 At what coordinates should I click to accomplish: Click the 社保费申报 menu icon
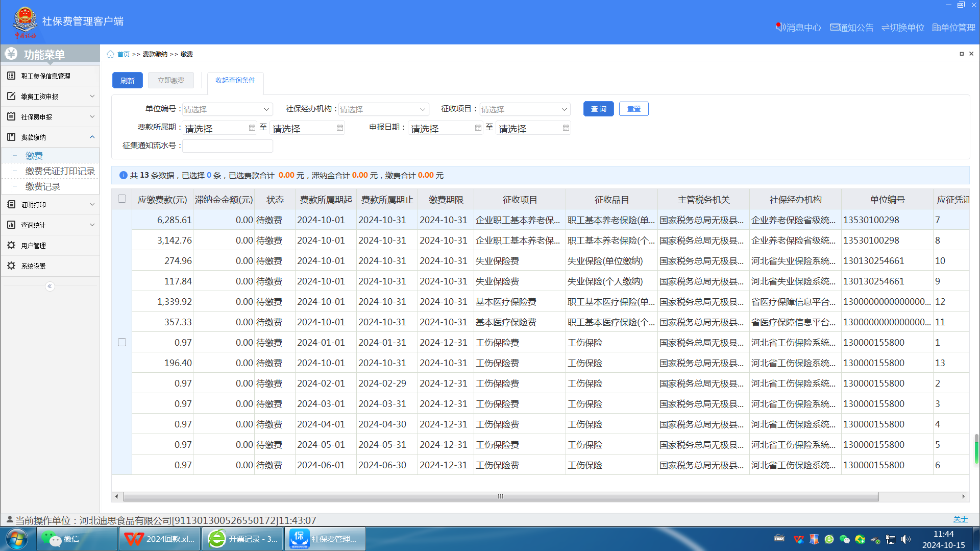point(11,117)
